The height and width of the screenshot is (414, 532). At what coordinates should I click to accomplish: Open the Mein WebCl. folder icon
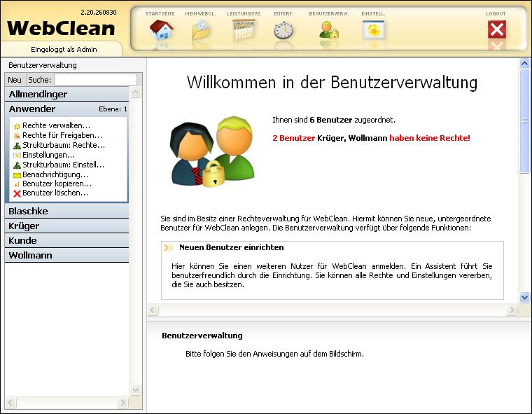201,30
